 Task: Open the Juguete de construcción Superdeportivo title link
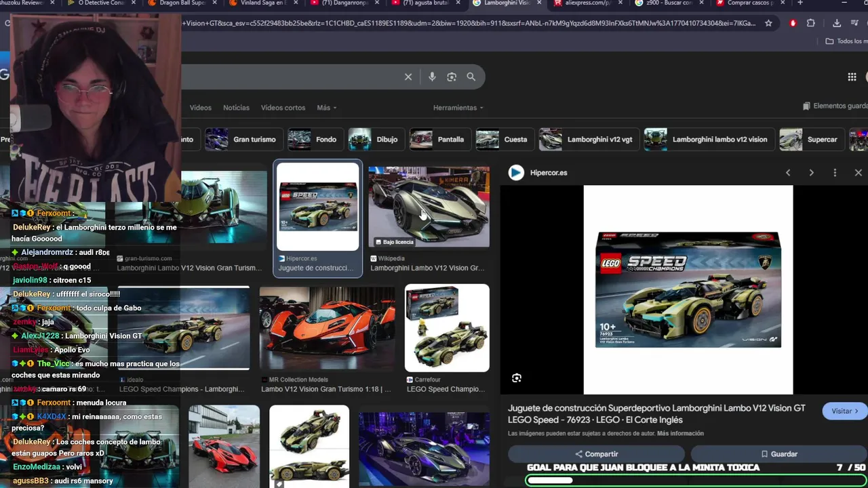(x=656, y=413)
